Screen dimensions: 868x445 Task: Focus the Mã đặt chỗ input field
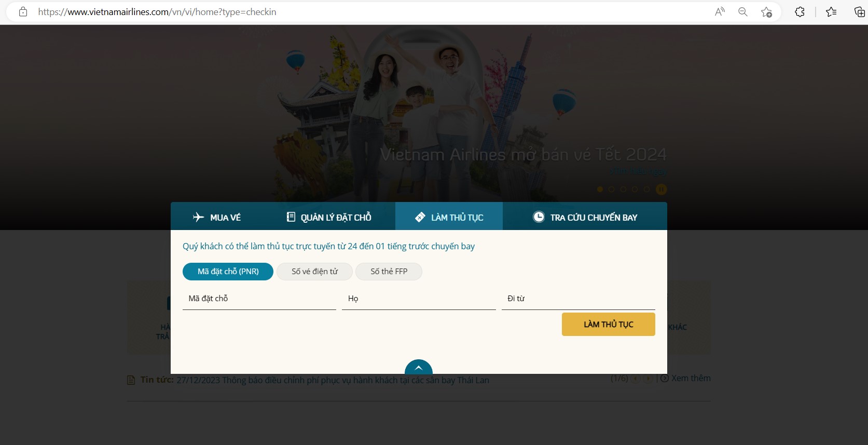259,299
